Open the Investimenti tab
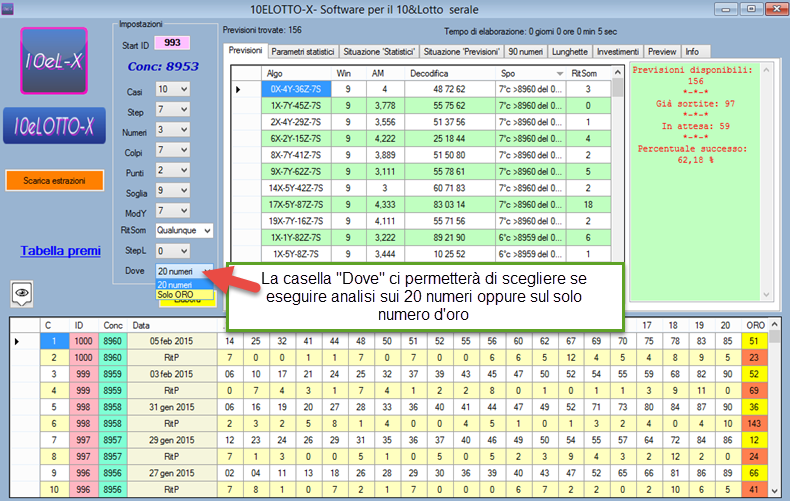 click(x=618, y=52)
